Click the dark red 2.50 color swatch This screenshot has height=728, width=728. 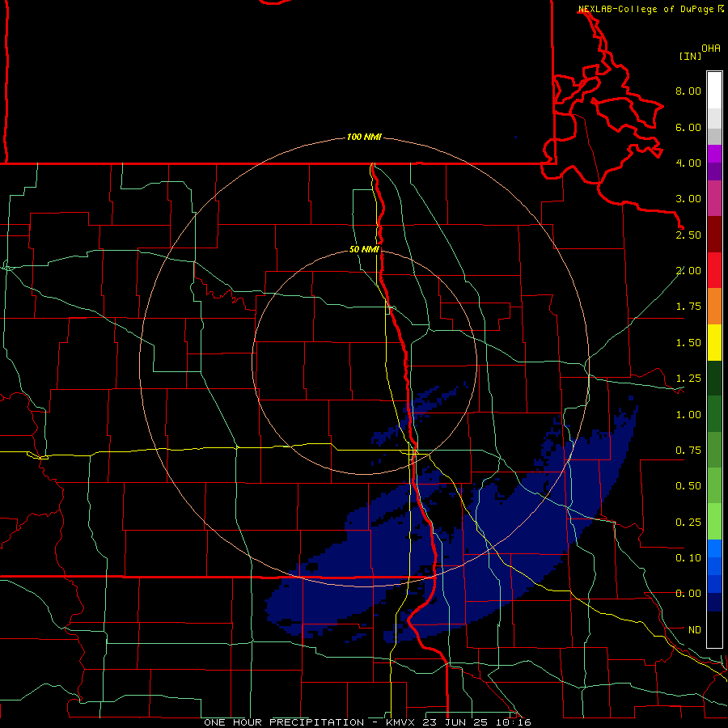click(714, 235)
